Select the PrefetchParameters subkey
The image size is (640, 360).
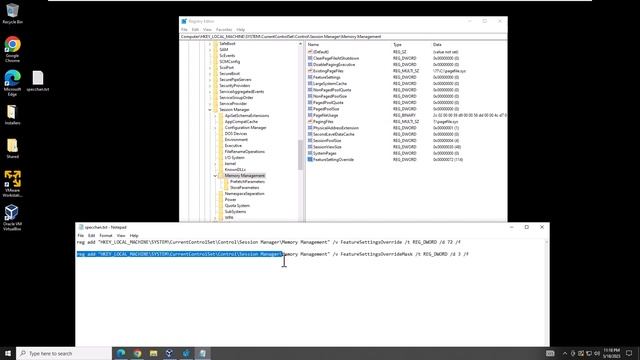247,182
